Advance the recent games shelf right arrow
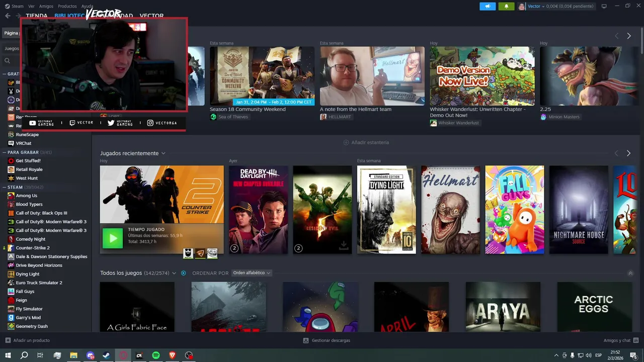 [x=628, y=153]
